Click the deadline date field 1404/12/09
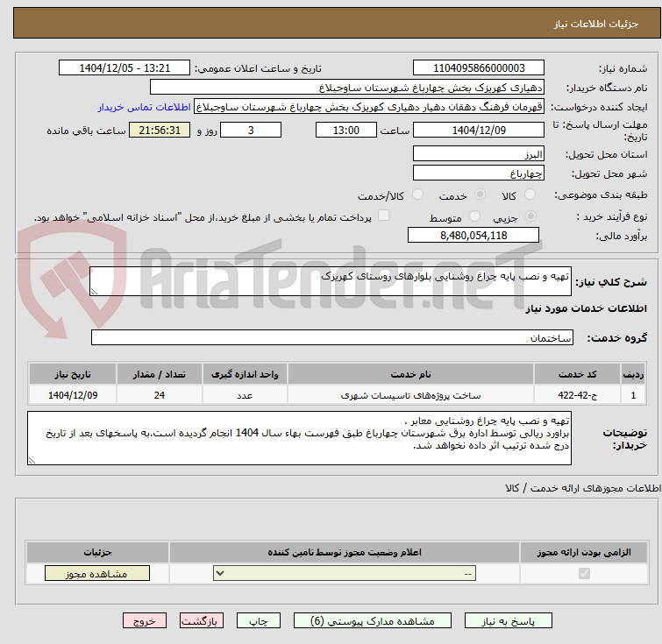Viewport: 662px width, 644px height. (479, 130)
